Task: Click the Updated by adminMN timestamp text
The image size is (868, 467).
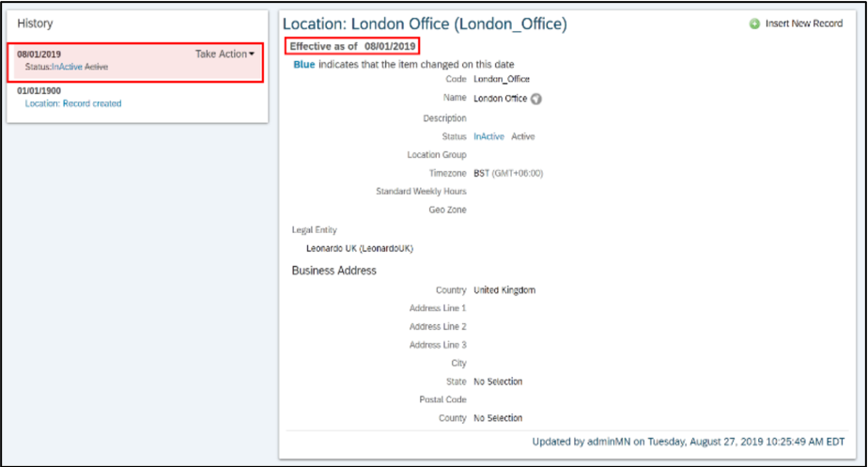Action: pos(689,442)
